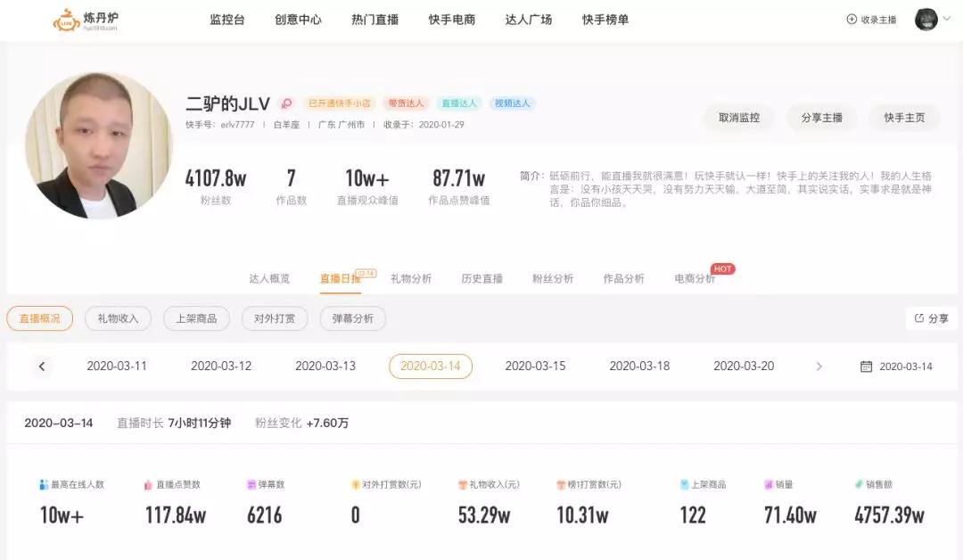Click the plus icon next to 收录主播
Viewport: 963px width, 560px height.
click(x=852, y=19)
